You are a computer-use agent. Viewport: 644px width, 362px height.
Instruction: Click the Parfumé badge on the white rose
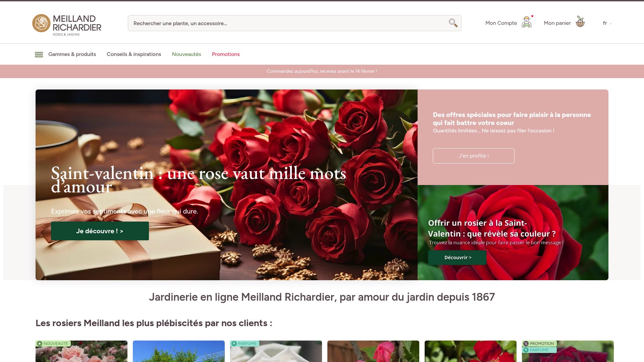tap(245, 344)
